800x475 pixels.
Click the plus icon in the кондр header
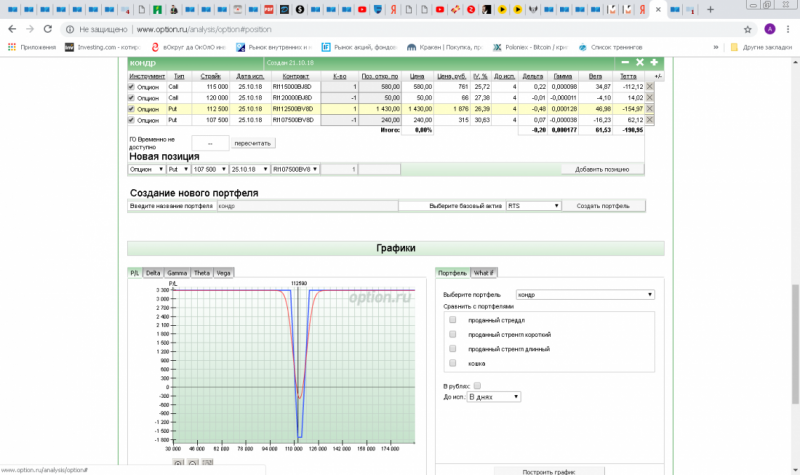point(654,63)
